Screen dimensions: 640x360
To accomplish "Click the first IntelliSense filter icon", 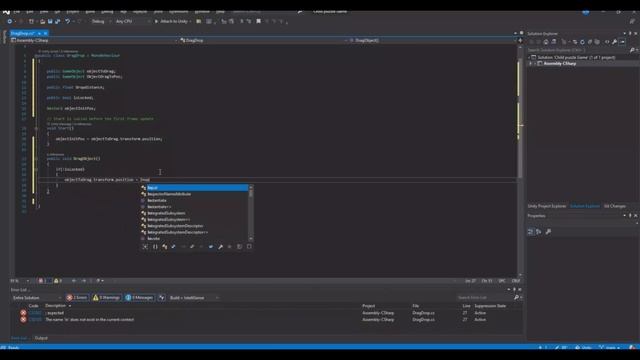I will (x=145, y=247).
